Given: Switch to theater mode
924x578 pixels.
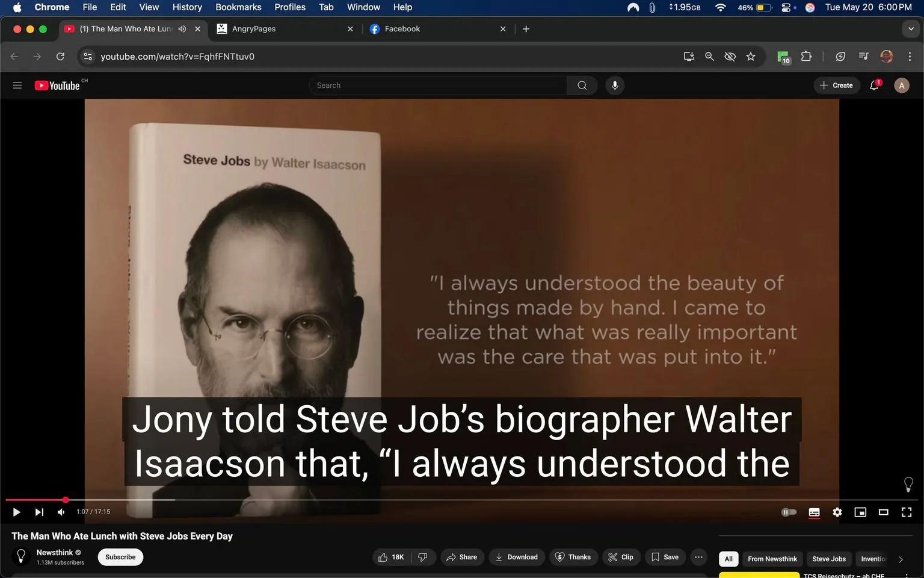Looking at the screenshot, I should 883,512.
